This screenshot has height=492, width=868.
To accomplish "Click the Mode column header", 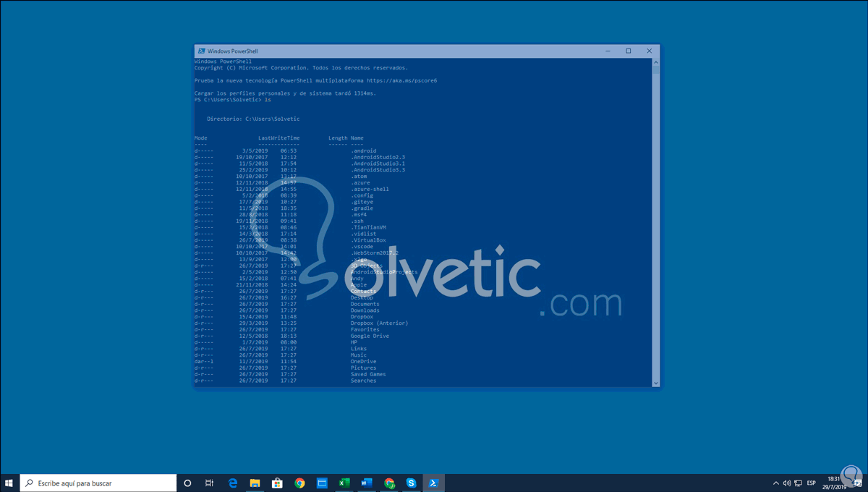I will [x=200, y=137].
